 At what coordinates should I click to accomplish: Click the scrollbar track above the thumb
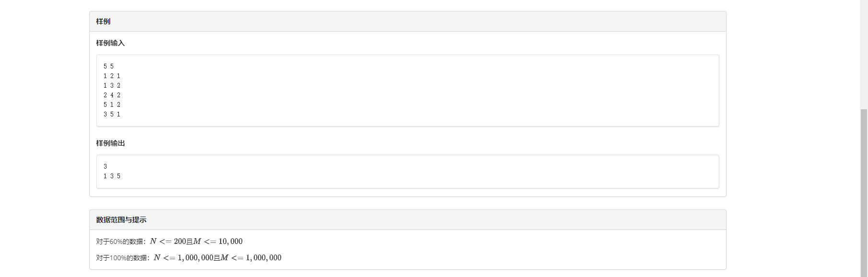864,53
